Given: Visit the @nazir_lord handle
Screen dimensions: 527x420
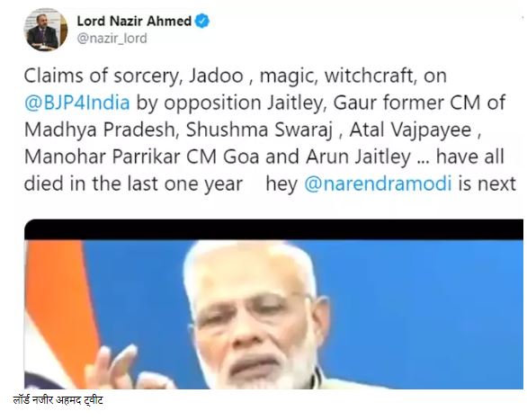Looking at the screenshot, I should coord(112,39).
